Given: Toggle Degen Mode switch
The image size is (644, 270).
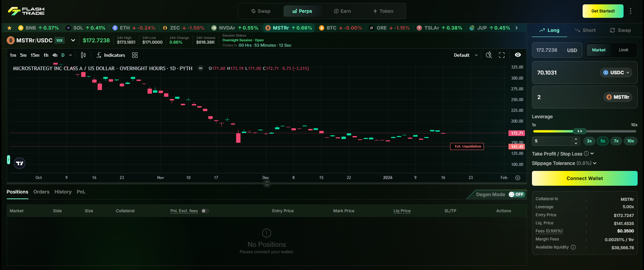Looking at the screenshot, I should coord(516,194).
